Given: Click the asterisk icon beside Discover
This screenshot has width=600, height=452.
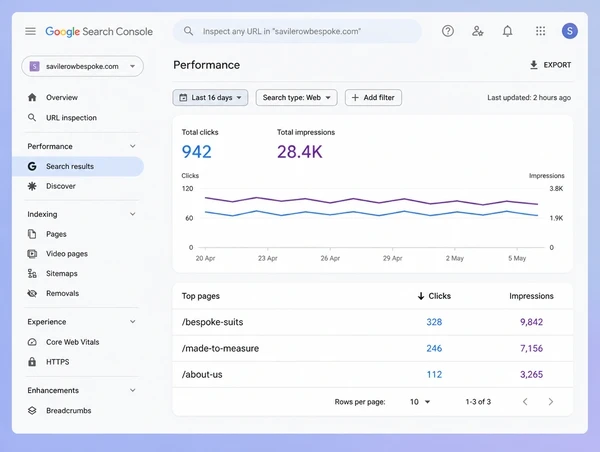Looking at the screenshot, I should point(32,186).
